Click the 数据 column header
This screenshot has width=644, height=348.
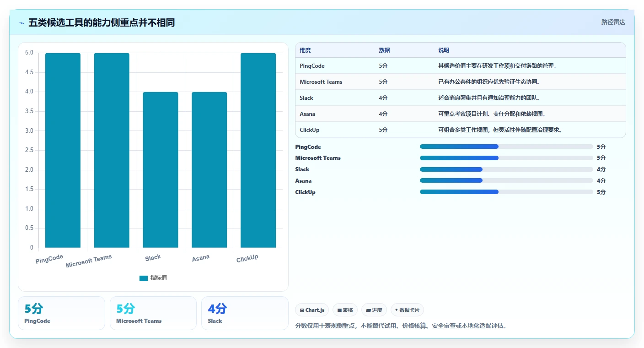coord(384,50)
